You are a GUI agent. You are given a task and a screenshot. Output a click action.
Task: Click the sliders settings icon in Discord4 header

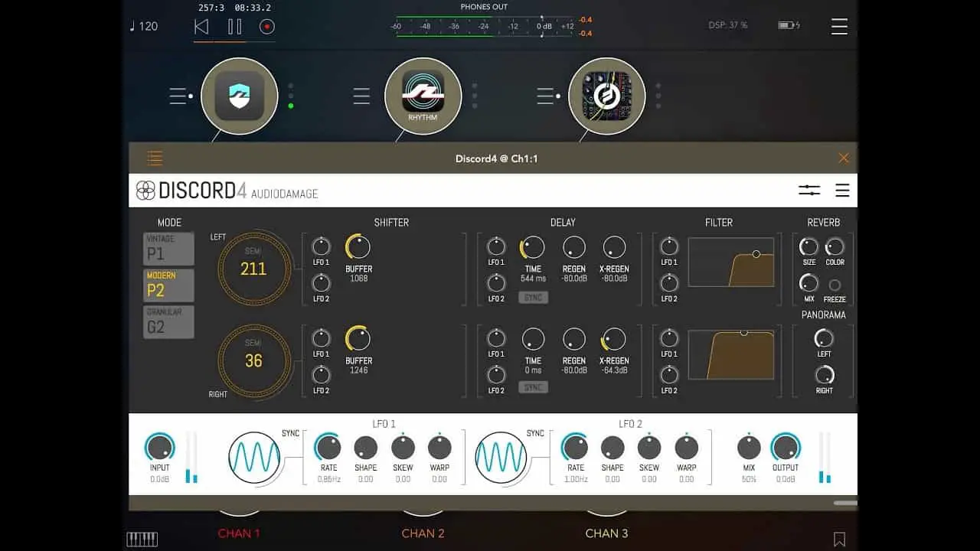(809, 189)
